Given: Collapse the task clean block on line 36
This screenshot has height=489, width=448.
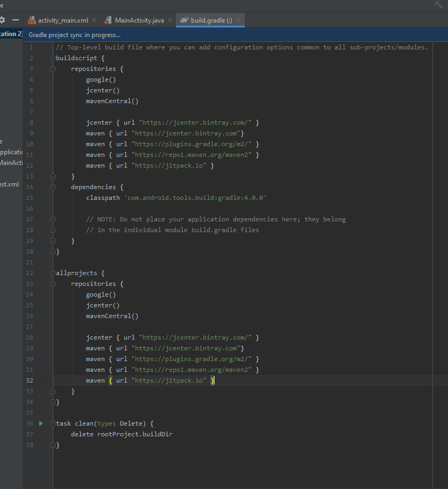Looking at the screenshot, I should (x=53, y=423).
